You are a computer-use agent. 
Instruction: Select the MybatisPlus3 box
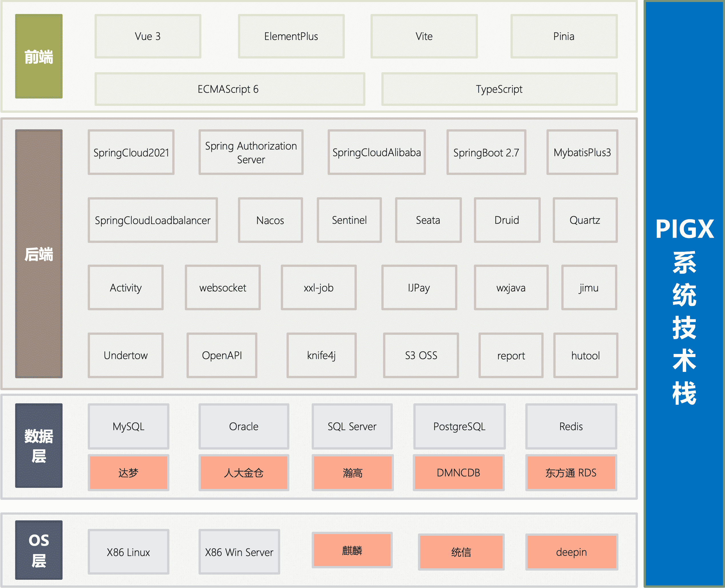[582, 152]
